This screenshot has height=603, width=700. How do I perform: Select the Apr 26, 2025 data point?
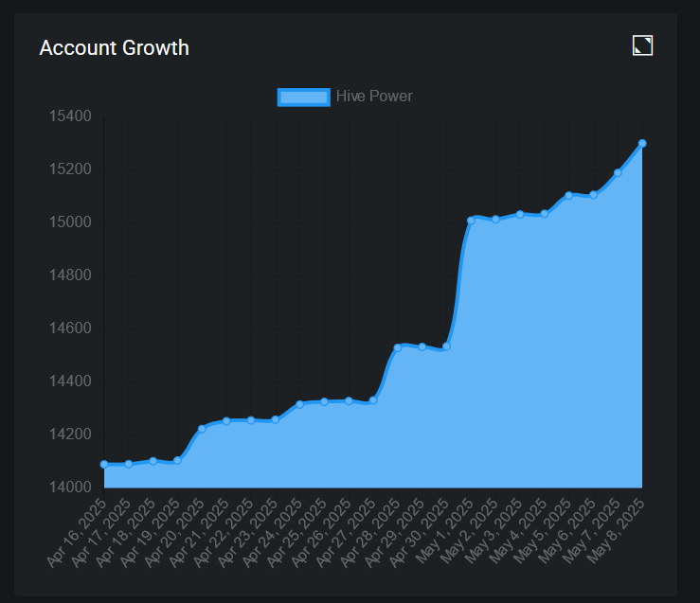pos(349,400)
